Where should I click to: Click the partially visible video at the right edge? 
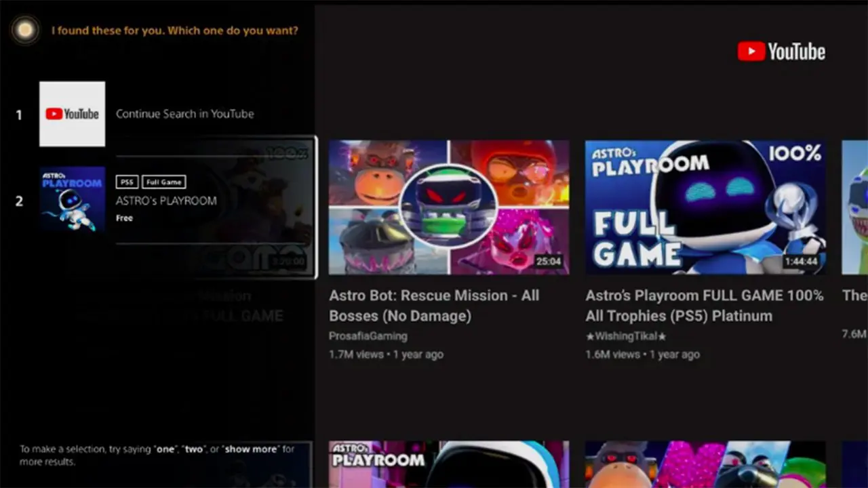pyautogui.click(x=854, y=207)
